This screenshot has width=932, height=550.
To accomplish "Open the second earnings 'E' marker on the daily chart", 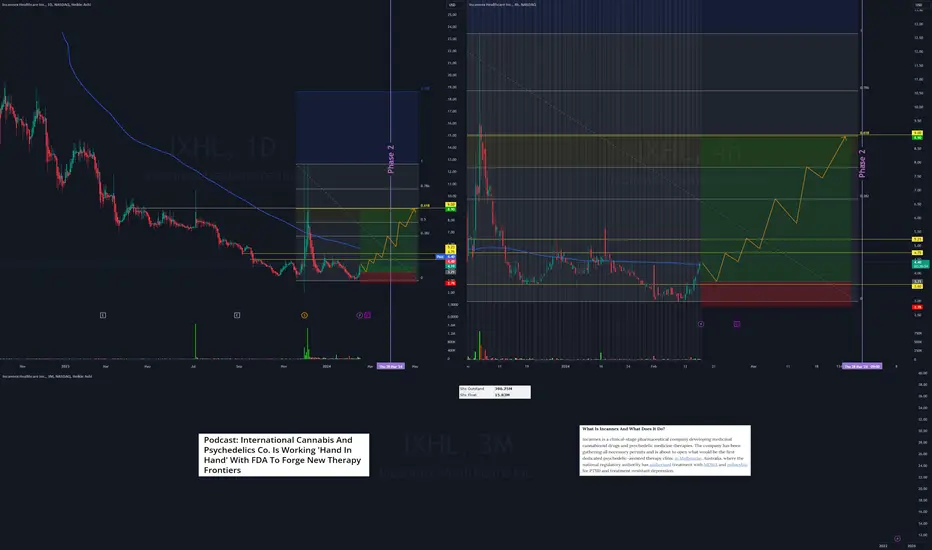I will [x=237, y=315].
